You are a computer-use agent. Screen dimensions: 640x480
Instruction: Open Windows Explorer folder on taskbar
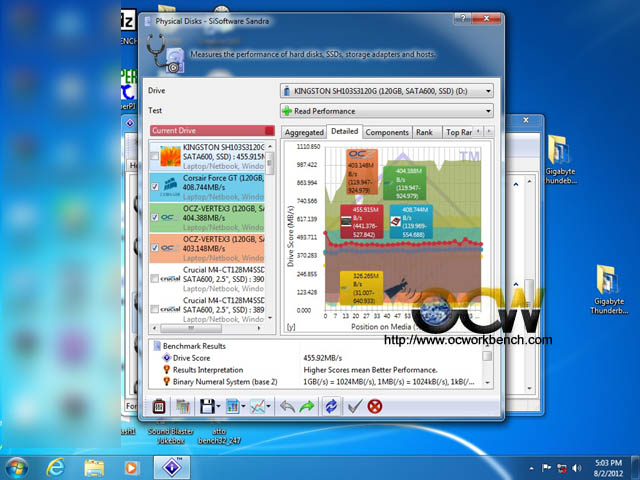[94, 468]
